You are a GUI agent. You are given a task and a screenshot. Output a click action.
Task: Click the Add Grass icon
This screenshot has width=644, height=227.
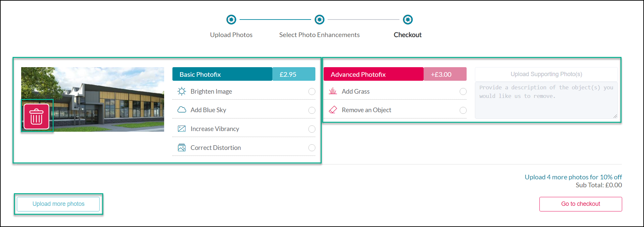point(333,91)
